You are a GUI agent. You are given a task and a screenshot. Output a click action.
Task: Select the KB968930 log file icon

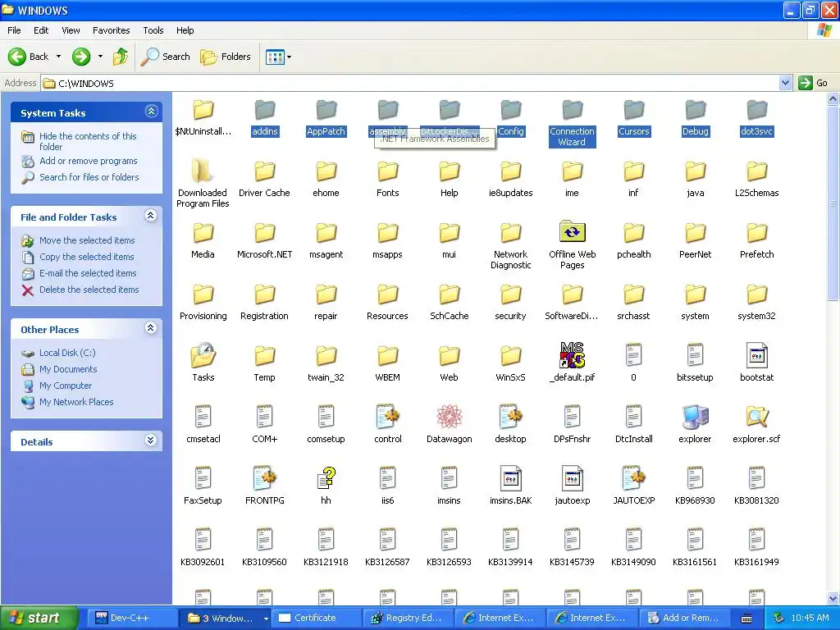pos(696,478)
